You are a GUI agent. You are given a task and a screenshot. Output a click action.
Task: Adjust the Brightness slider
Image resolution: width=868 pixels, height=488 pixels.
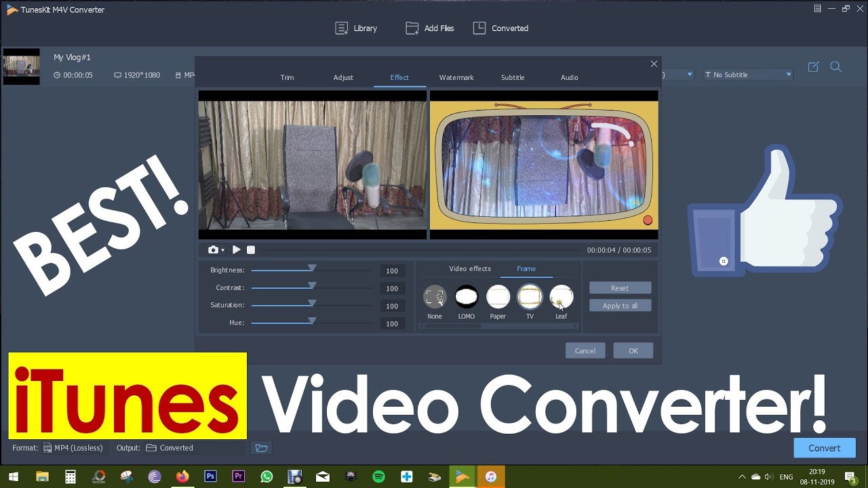(312, 270)
